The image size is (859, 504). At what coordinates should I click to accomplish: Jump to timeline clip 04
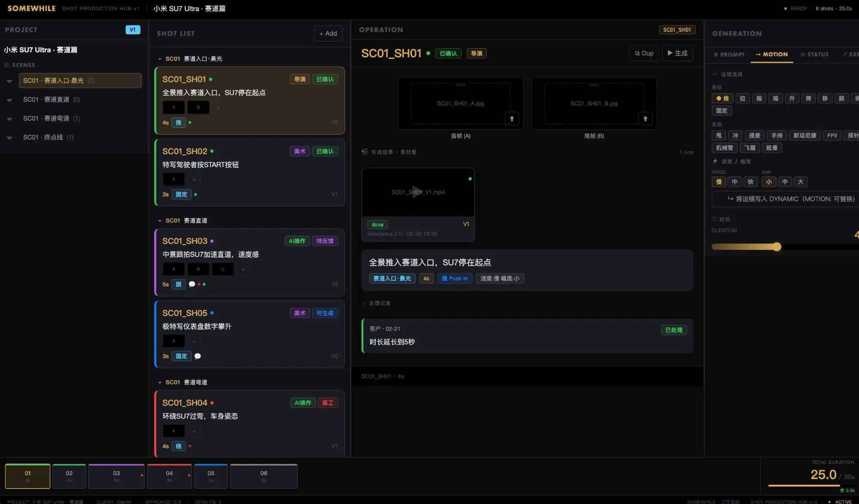coord(169,476)
